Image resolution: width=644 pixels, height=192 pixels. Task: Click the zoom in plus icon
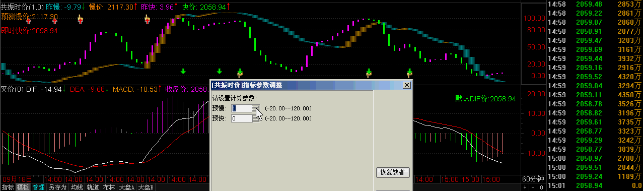[x=525, y=187]
